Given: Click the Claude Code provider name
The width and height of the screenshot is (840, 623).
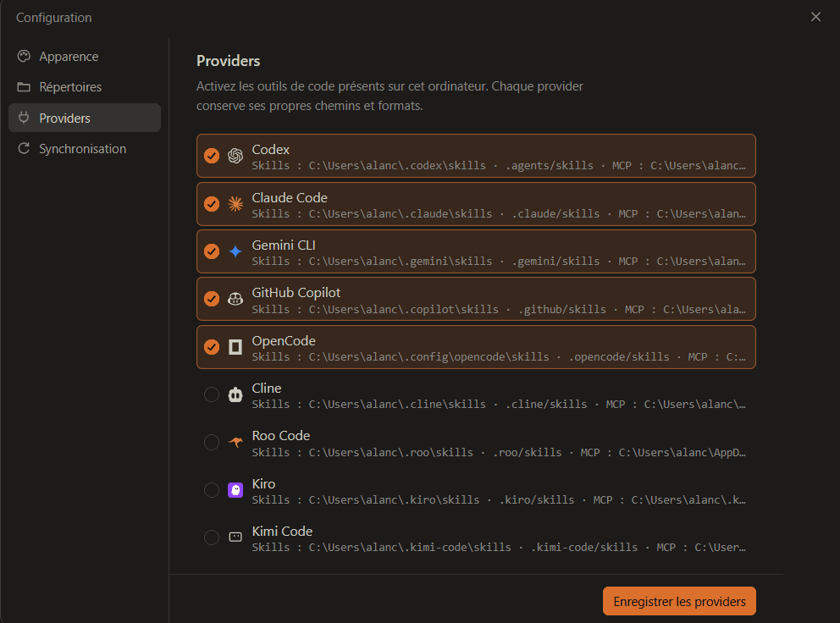Looking at the screenshot, I should click(x=290, y=198).
